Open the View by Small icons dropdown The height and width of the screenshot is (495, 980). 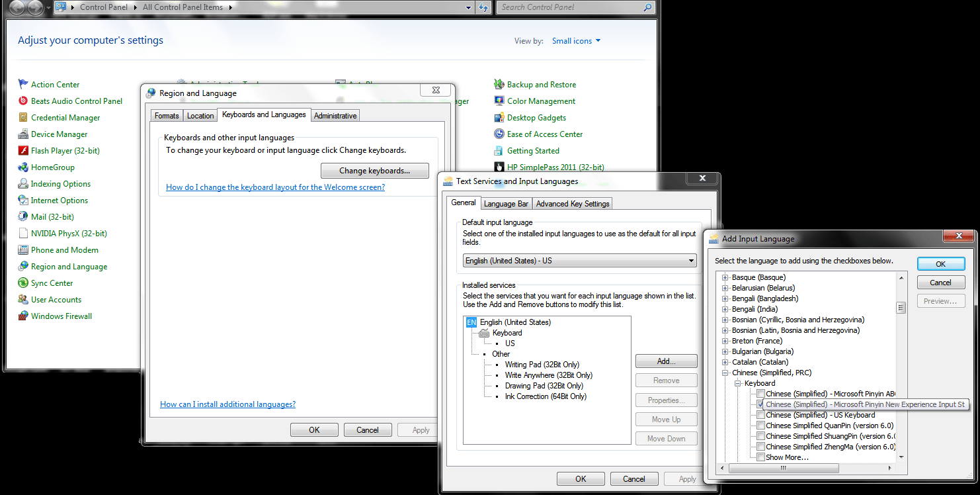click(x=577, y=41)
